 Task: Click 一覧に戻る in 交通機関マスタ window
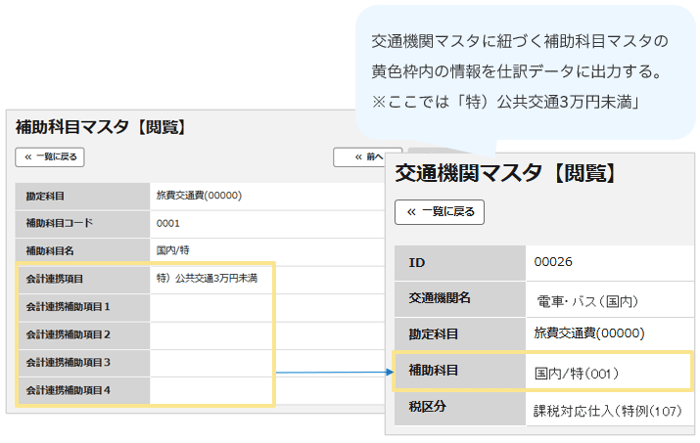[x=439, y=212]
